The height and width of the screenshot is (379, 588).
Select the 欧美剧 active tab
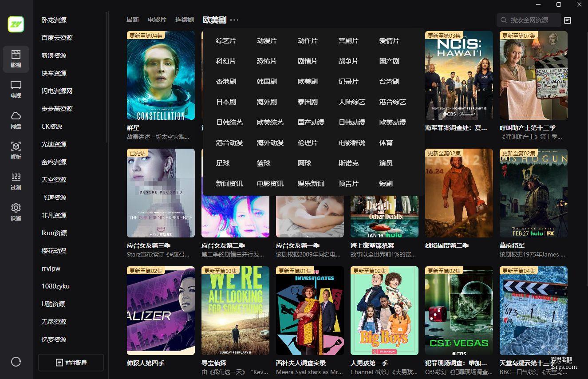click(x=215, y=20)
